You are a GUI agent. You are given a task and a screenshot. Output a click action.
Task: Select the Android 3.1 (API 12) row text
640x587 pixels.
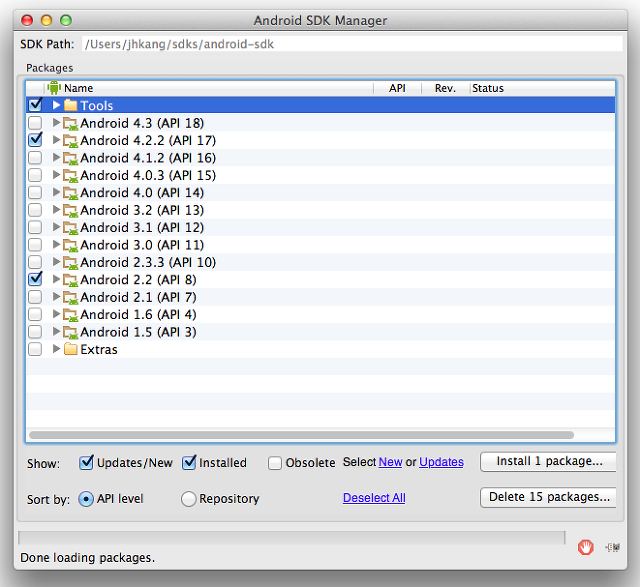(142, 227)
